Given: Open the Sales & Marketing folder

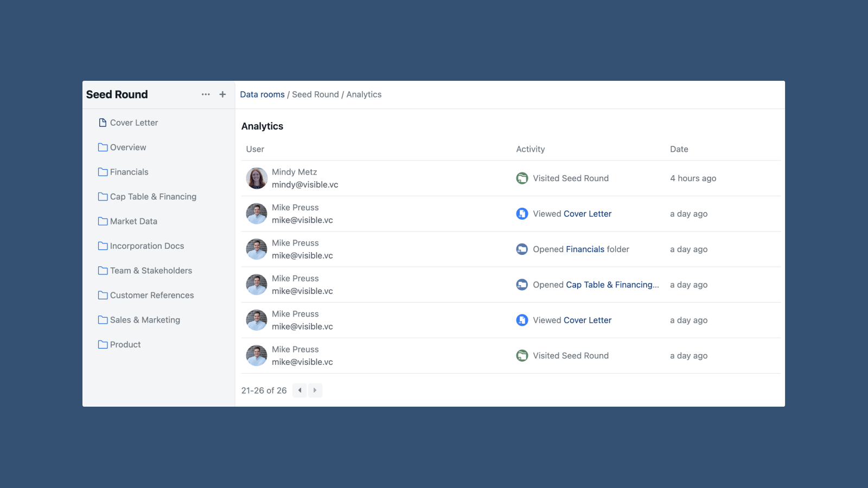Looking at the screenshot, I should 139,320.
